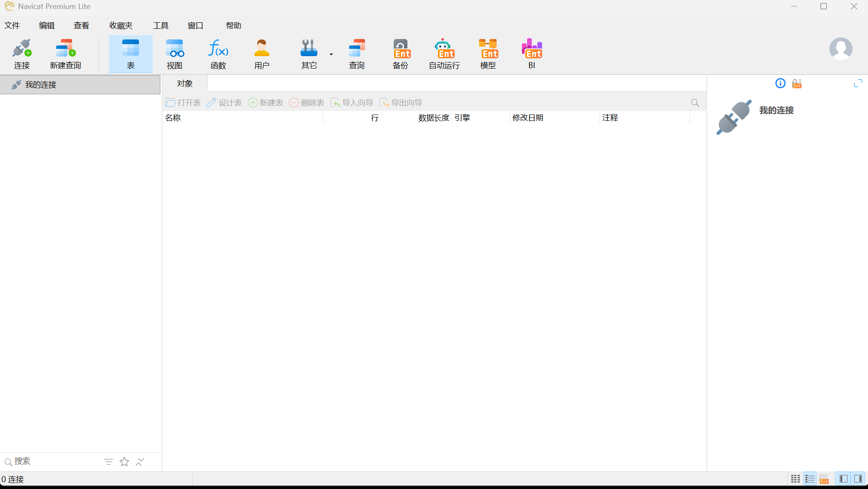Open 自动运行 (Automation) tool
The height and width of the screenshot is (489, 868).
444,54
